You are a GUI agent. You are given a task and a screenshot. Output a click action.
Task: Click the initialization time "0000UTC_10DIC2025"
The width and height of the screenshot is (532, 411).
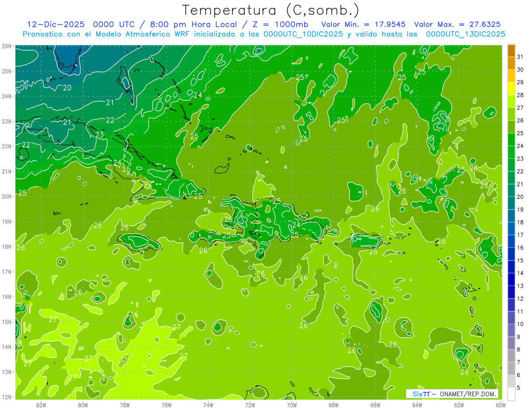(303, 34)
